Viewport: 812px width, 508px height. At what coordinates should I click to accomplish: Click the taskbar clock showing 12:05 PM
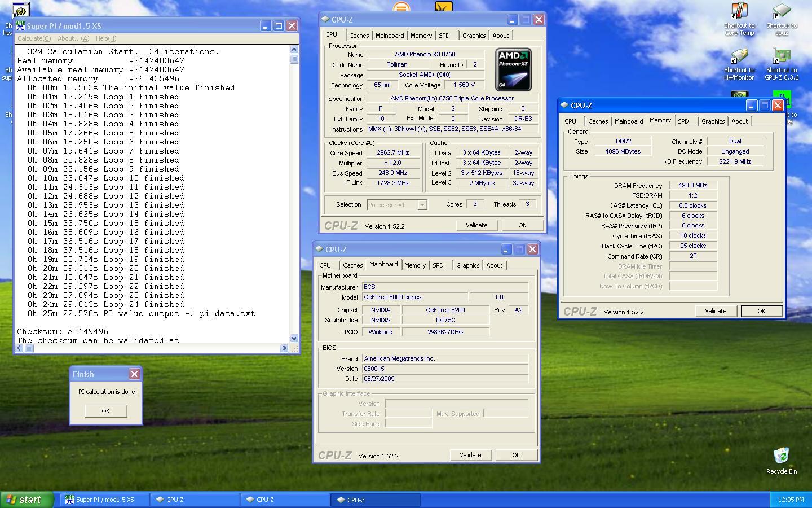(791, 500)
